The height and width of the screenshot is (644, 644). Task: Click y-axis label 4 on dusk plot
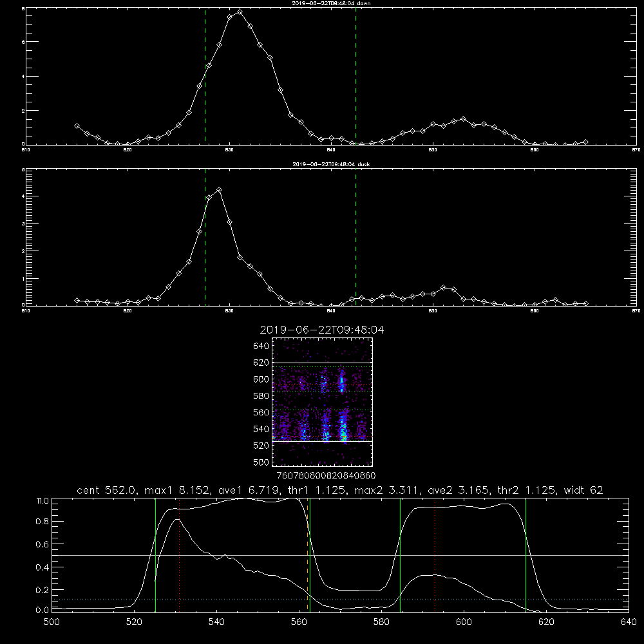23,196
